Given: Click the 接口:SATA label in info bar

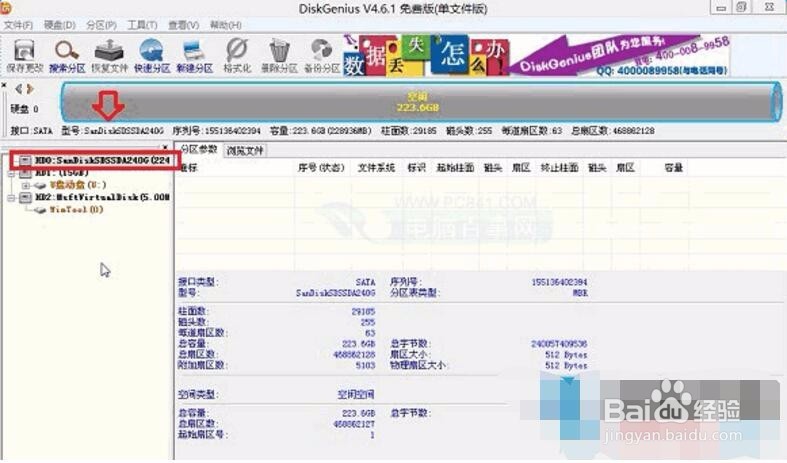Looking at the screenshot, I should click(x=32, y=131).
